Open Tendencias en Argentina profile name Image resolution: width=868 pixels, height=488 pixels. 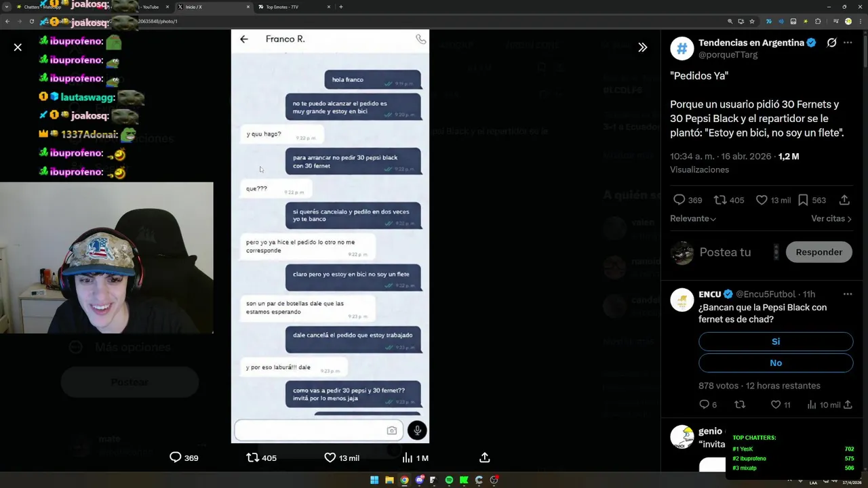[751, 43]
